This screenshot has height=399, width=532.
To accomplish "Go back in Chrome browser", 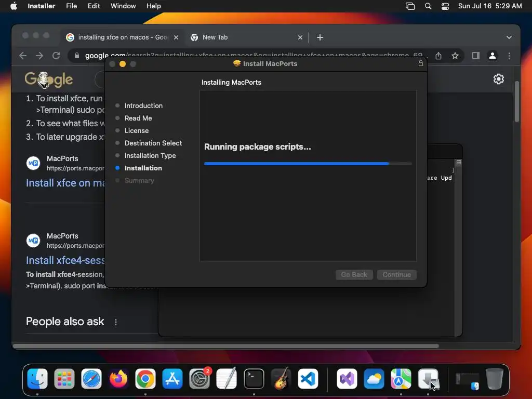I will pyautogui.click(x=23, y=56).
